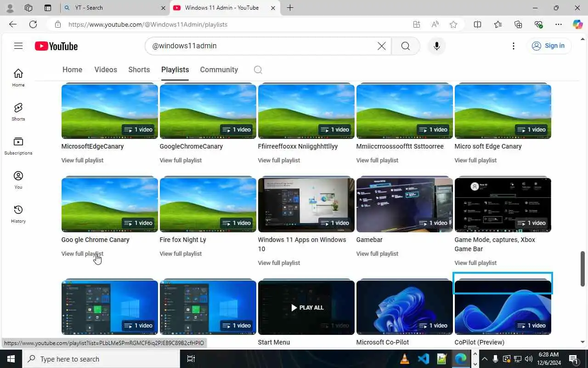588x368 pixels.
Task: Open tab actions menu
Action: (48, 8)
